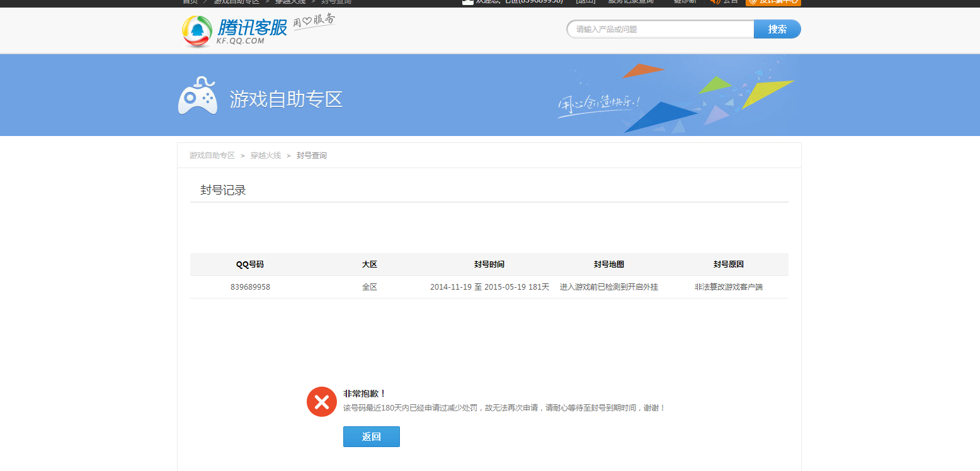Click the 大区 column header
The width and height of the screenshot is (980, 471).
point(370,264)
